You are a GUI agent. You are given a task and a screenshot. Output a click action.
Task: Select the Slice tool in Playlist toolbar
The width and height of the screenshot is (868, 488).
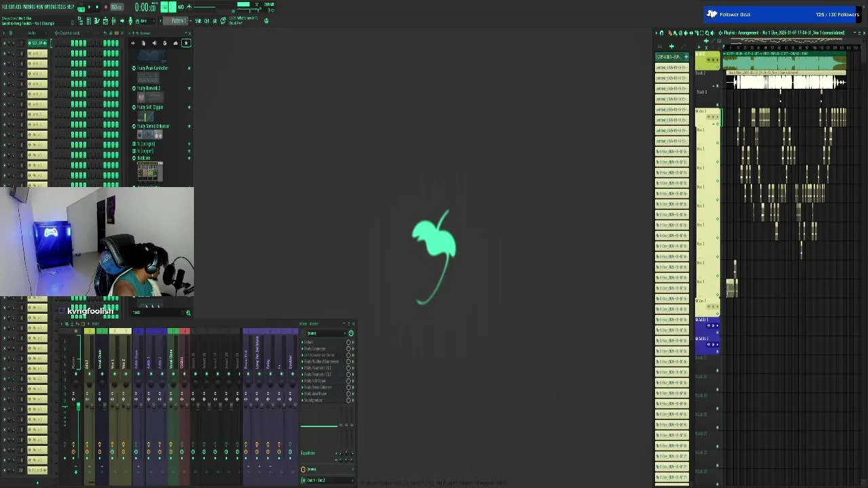pos(696,33)
